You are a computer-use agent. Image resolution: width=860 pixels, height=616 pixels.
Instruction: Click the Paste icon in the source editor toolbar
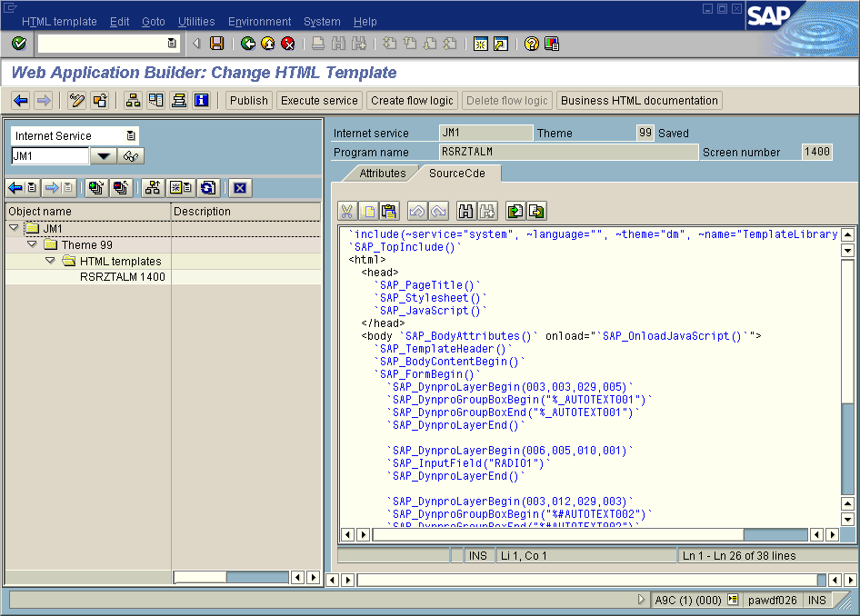coord(389,212)
